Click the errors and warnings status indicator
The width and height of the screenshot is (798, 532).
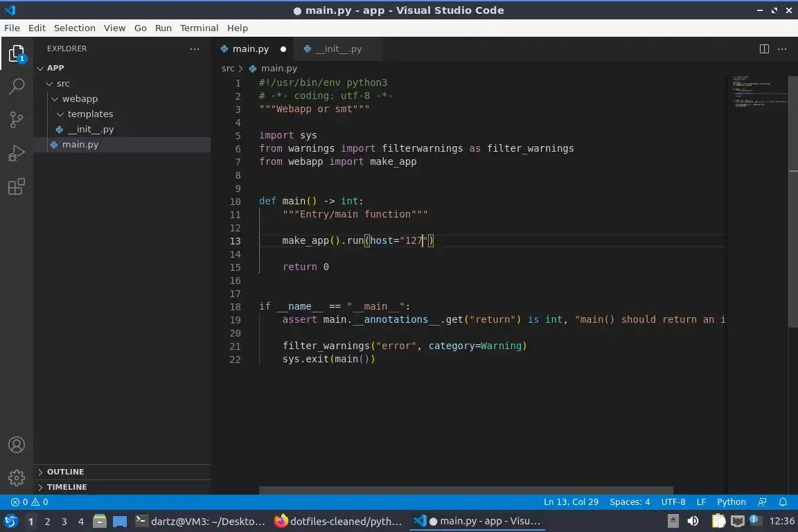(30, 502)
